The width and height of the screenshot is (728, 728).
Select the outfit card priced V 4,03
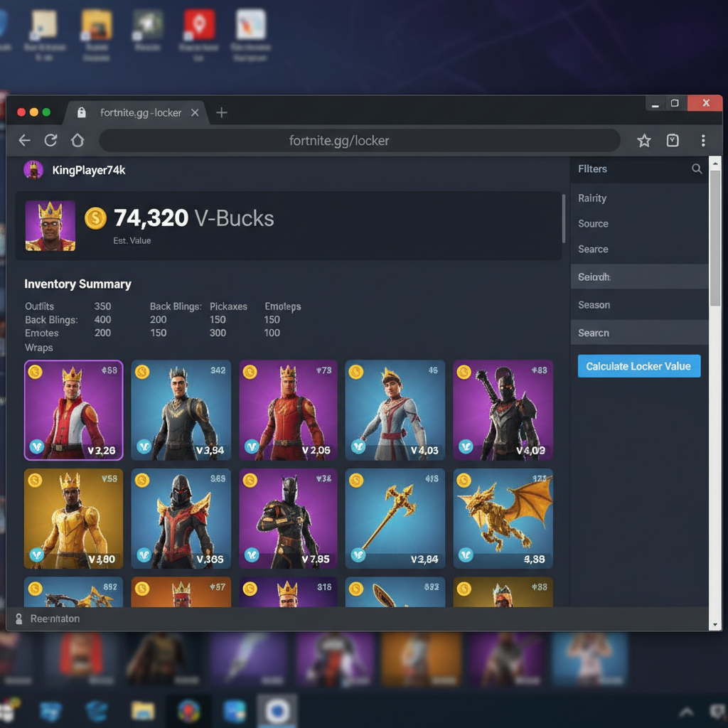point(395,410)
